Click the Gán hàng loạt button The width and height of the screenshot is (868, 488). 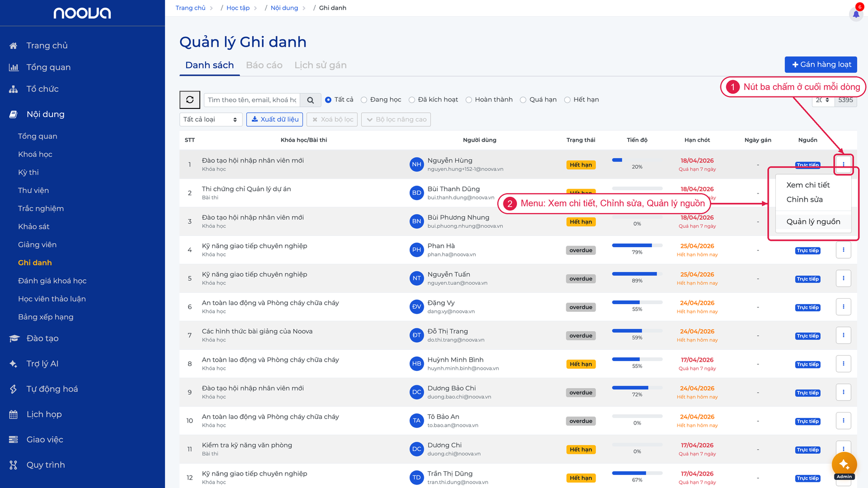point(821,65)
